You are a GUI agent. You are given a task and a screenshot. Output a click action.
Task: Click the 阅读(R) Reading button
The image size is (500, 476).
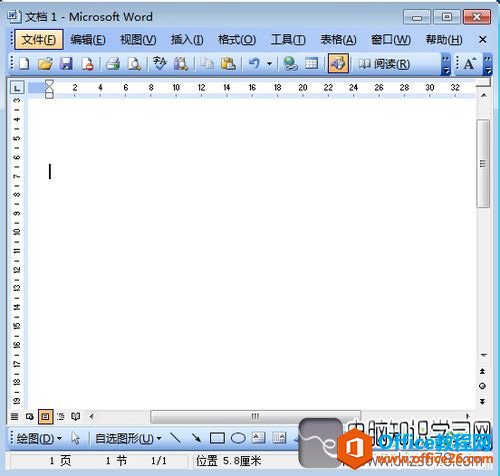tap(384, 64)
